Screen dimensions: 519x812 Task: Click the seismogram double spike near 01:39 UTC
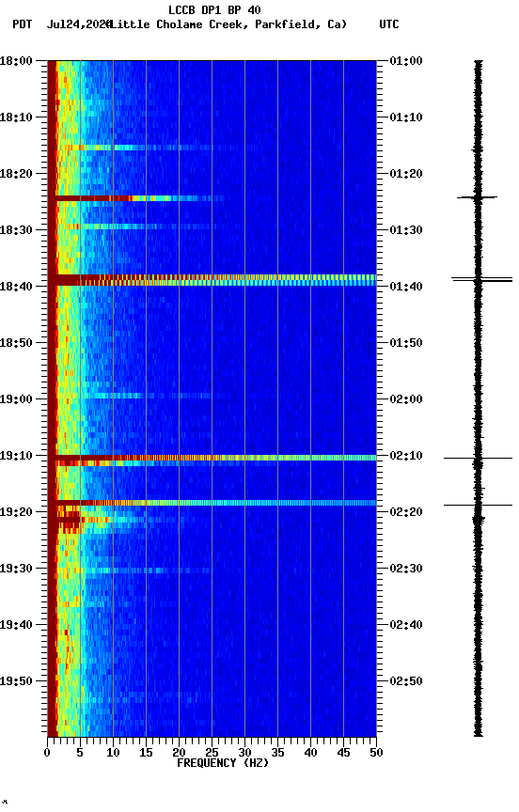(481, 280)
